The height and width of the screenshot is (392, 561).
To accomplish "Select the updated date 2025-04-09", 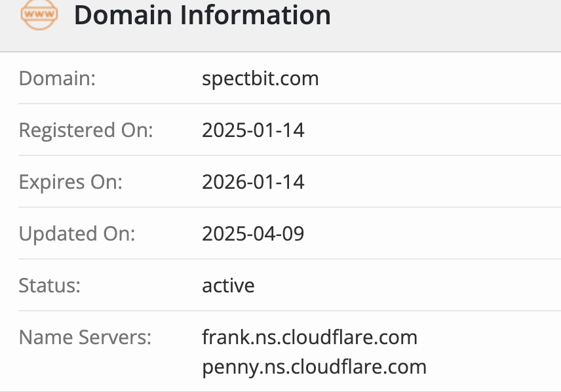I will pos(253,234).
